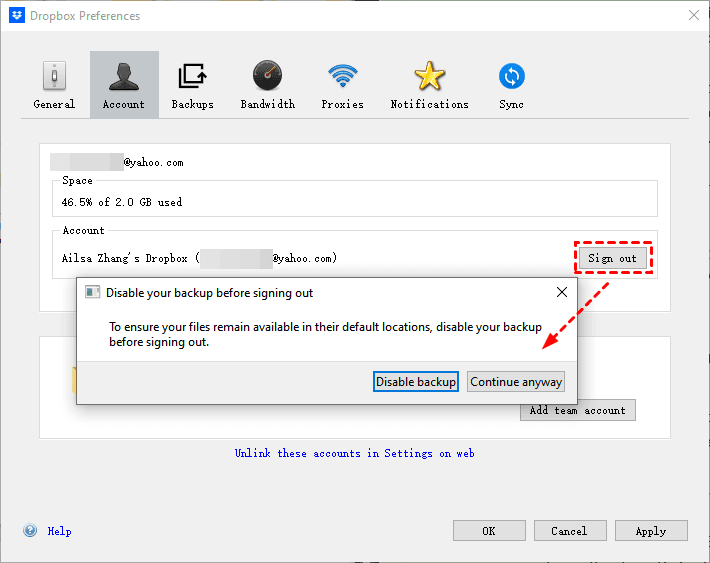Image resolution: width=710 pixels, height=563 pixels.
Task: Open the Notifications tab
Action: tap(429, 85)
